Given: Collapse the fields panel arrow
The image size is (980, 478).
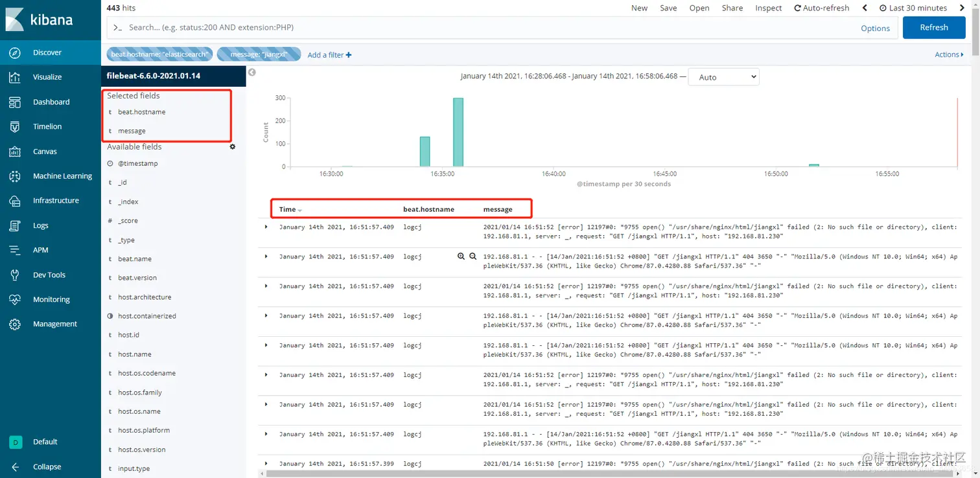Looking at the screenshot, I should pyautogui.click(x=252, y=73).
